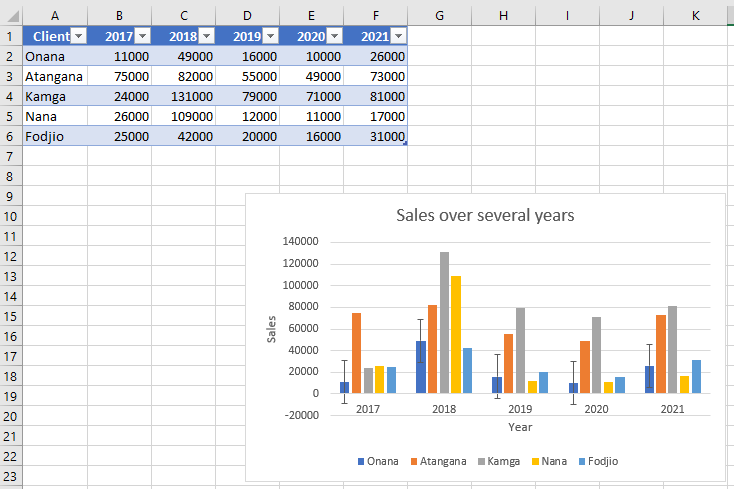Click the yellow Nana bar in 2018
734x489 pixels.
[x=456, y=335]
